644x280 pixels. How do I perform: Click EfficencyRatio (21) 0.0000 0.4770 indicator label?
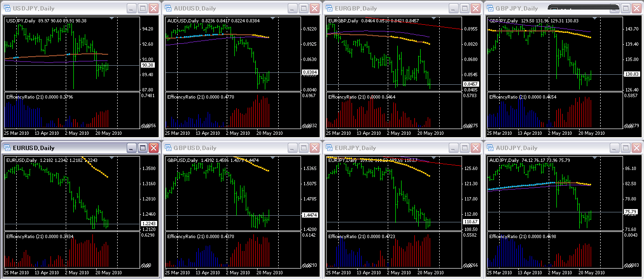tap(201, 97)
